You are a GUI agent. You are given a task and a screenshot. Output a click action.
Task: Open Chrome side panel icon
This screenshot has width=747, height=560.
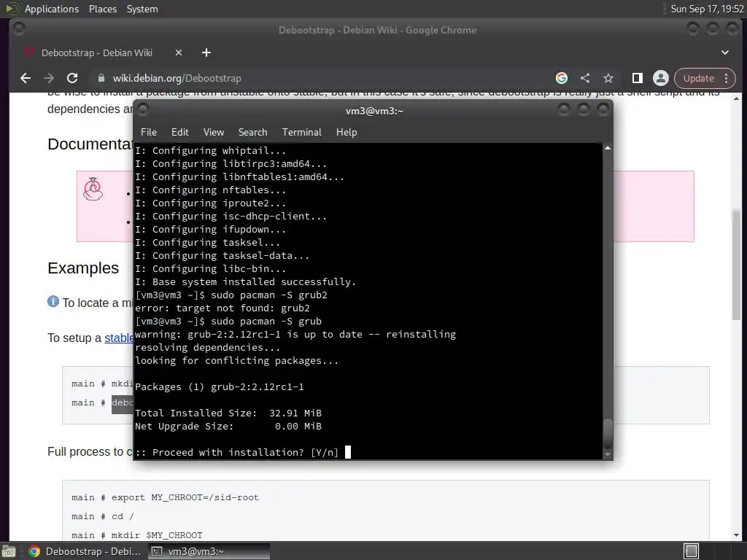(x=638, y=78)
